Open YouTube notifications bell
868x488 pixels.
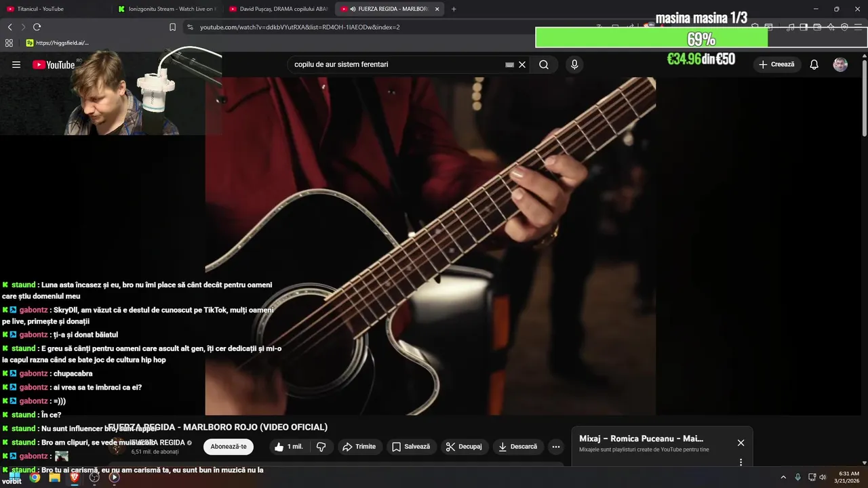814,64
